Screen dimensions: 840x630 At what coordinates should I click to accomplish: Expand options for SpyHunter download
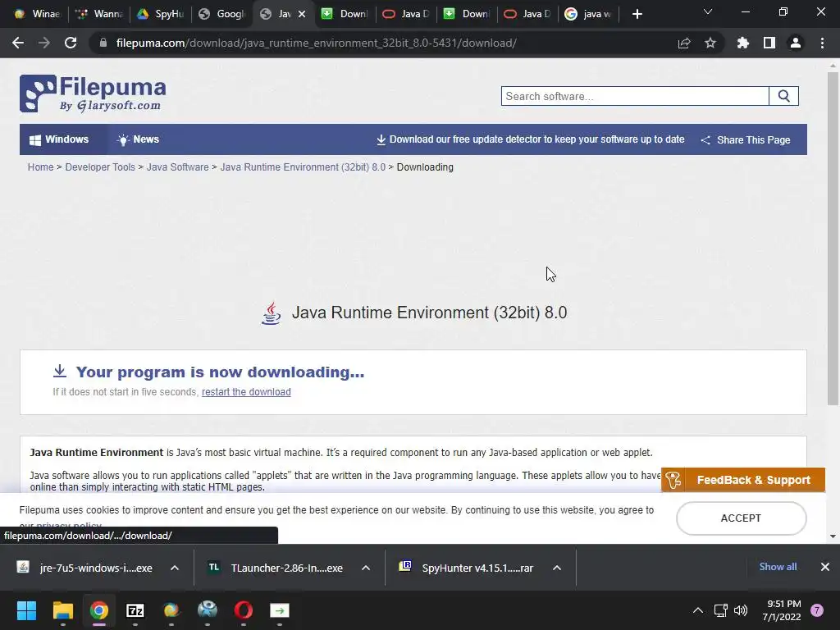[x=557, y=568]
